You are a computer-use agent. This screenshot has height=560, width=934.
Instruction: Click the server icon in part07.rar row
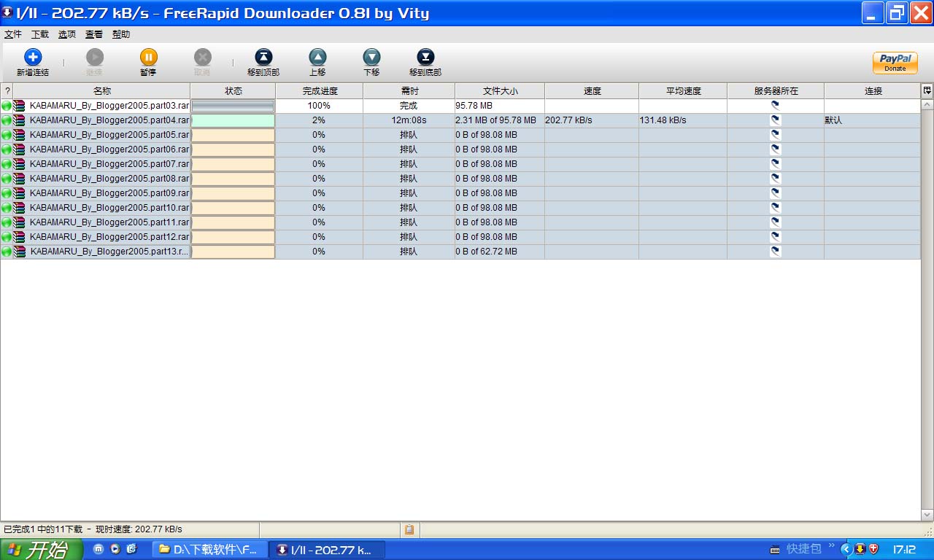[x=776, y=164]
